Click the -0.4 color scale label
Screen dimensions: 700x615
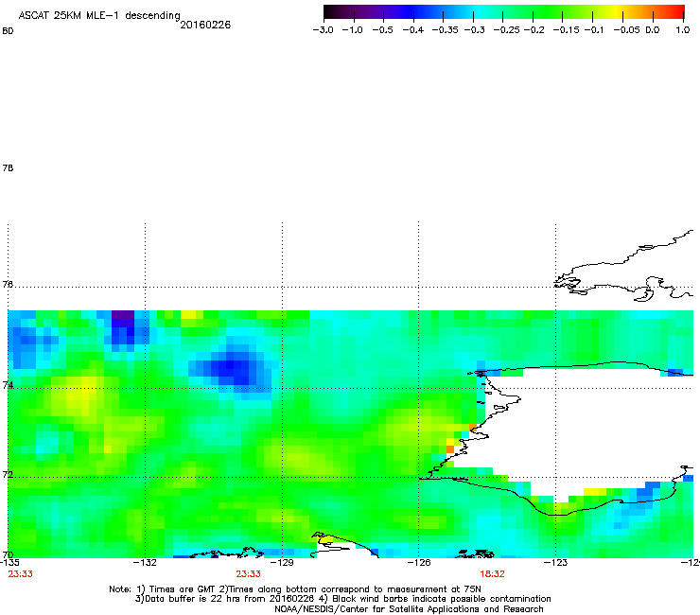tap(413, 30)
